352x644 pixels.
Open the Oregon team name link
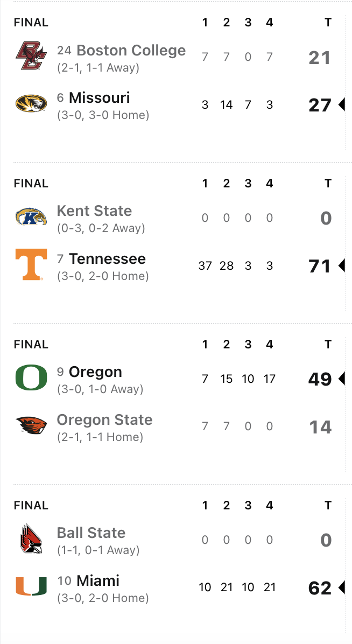95,372
